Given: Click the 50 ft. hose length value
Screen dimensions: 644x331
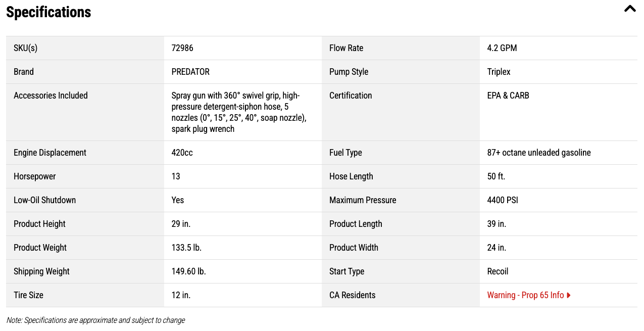Looking at the screenshot, I should (496, 176).
